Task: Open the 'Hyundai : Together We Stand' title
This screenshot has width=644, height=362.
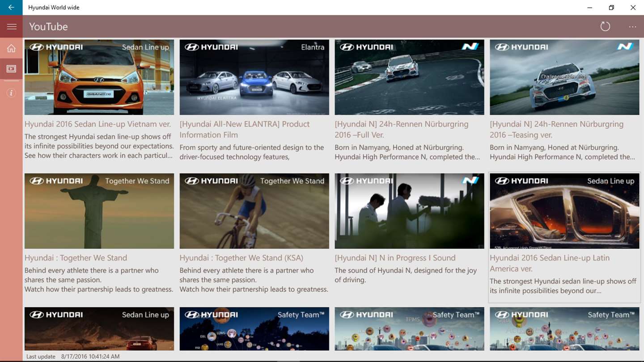Action: tap(76, 258)
